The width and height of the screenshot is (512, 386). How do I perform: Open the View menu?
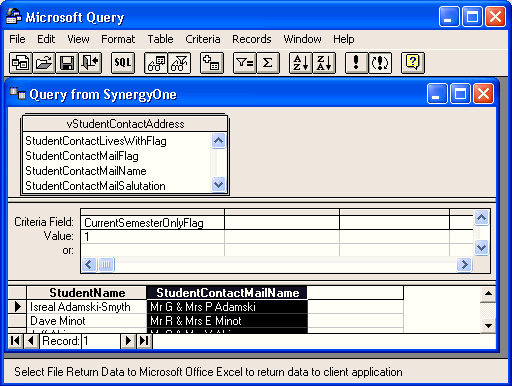[78, 39]
